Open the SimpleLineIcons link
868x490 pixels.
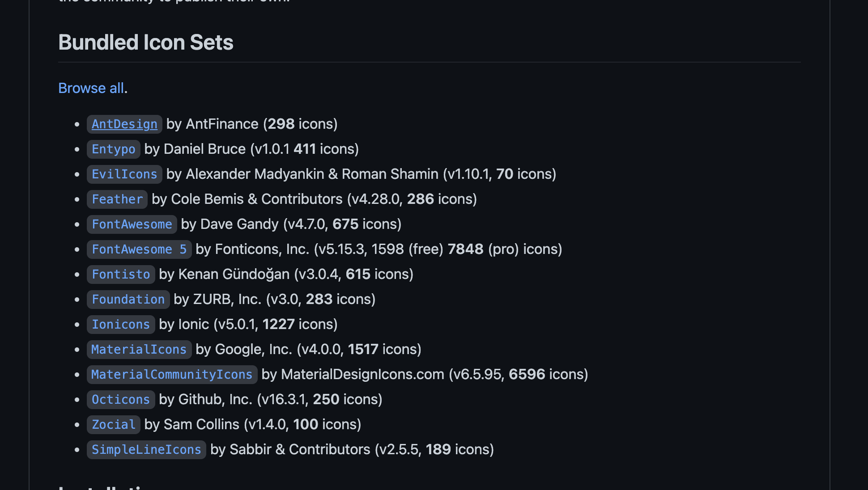pos(146,450)
